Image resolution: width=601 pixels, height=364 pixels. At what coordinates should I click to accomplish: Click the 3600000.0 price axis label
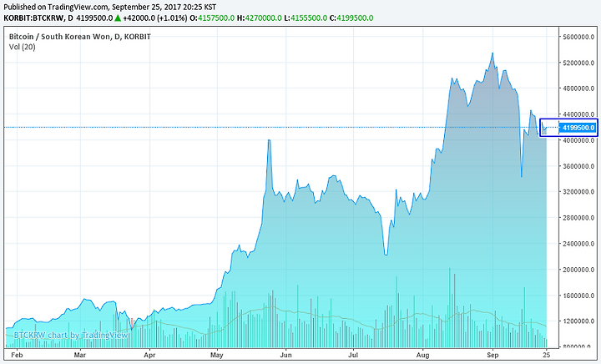coord(578,166)
